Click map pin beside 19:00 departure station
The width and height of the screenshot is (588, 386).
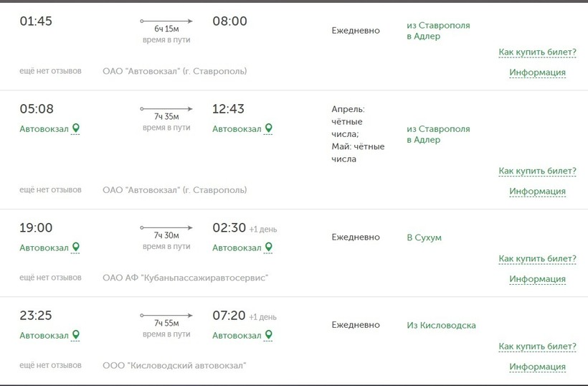[76, 248]
